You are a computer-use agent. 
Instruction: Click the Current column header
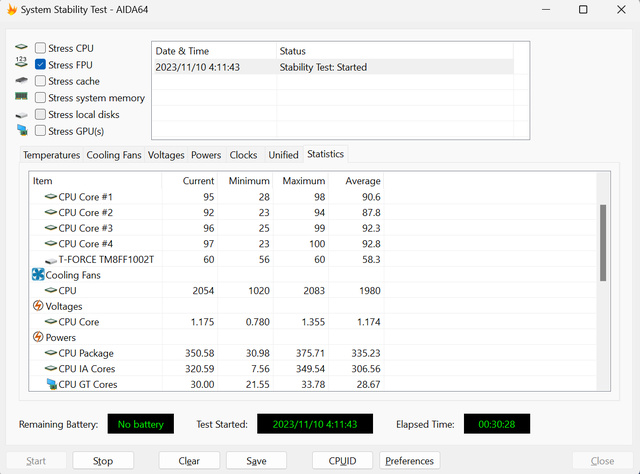tap(190, 181)
